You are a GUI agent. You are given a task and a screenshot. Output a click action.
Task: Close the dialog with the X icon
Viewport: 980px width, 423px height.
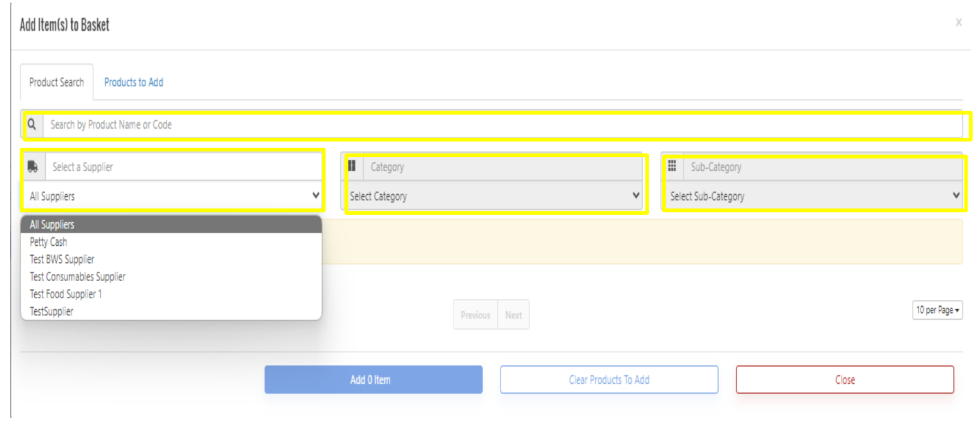point(958,23)
